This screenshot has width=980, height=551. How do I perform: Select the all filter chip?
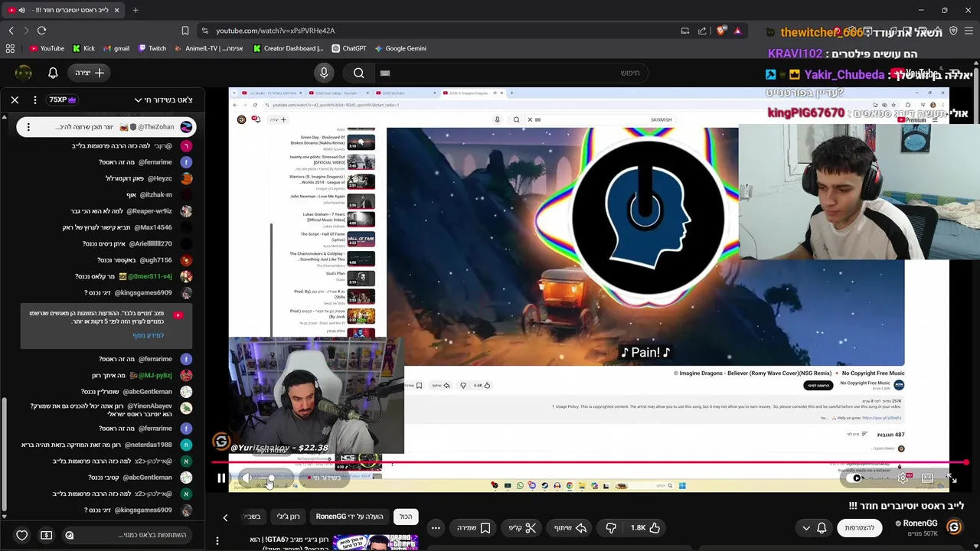tap(406, 517)
